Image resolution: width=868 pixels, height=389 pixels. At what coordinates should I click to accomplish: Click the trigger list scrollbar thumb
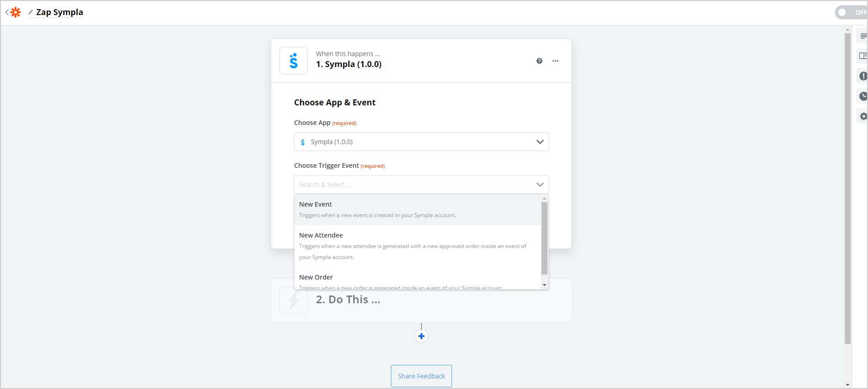click(544, 238)
